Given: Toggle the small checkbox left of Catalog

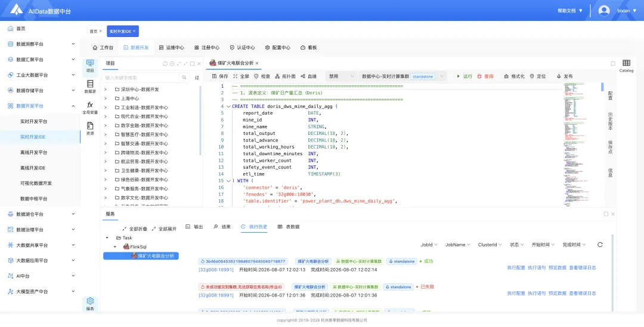Looking at the screenshot, I should [613, 64].
